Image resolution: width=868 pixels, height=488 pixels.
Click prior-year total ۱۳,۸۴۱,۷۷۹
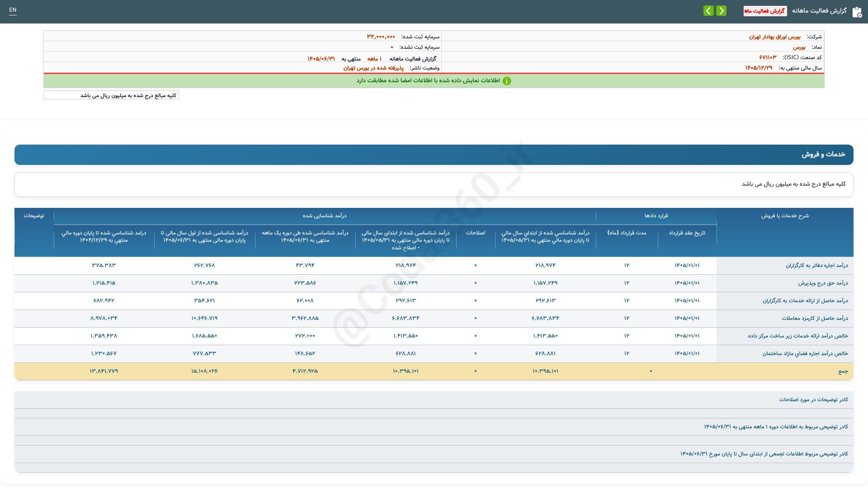tap(104, 371)
